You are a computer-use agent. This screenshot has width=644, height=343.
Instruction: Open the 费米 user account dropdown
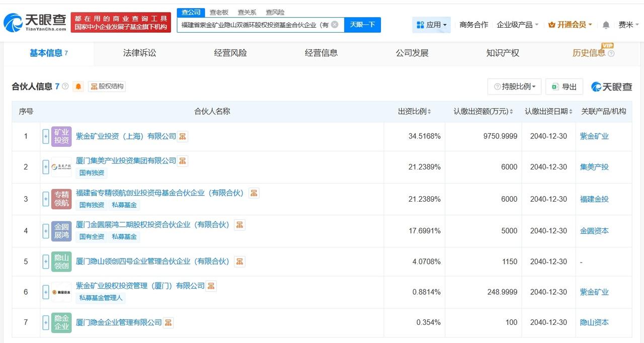628,25
